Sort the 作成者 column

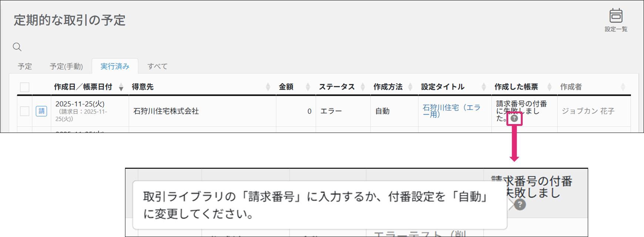tap(623, 87)
